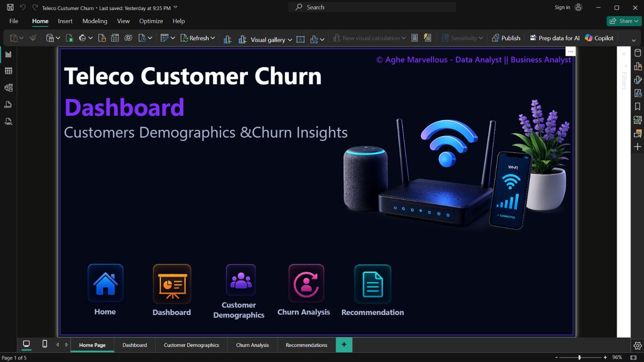Switch to the Customer Demographics page tab
Viewport: 644px width, 362px height.
click(x=192, y=345)
